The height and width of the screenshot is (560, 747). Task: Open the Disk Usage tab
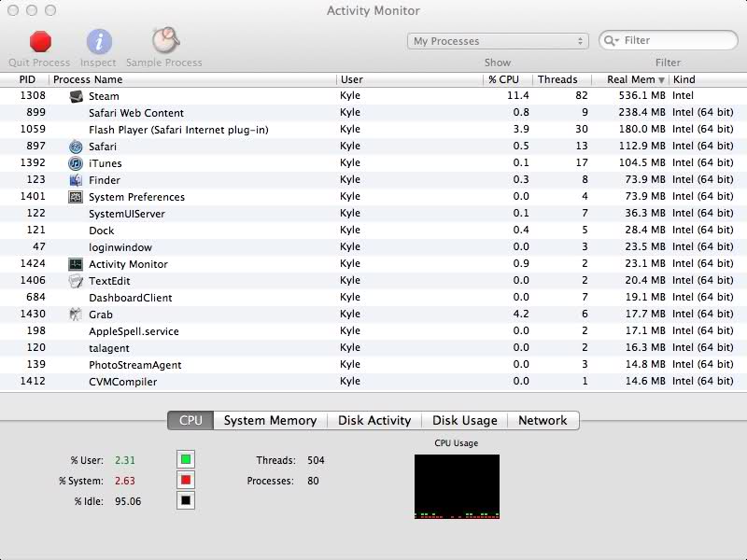coord(464,421)
